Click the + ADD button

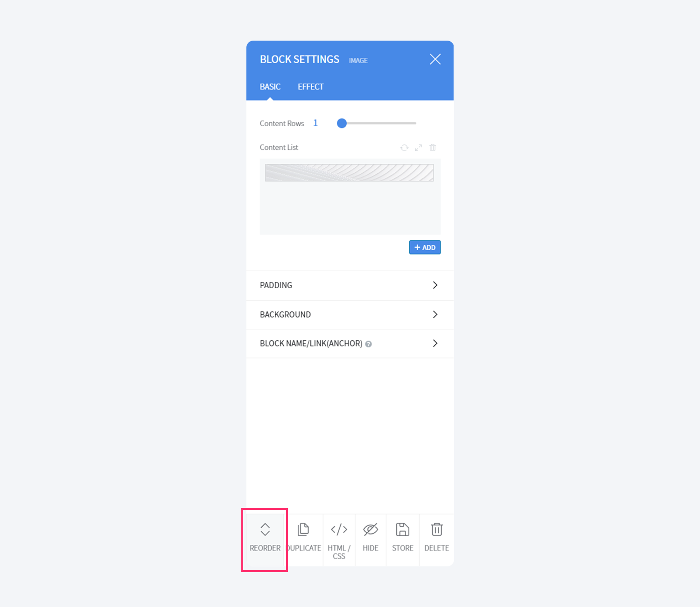click(425, 247)
